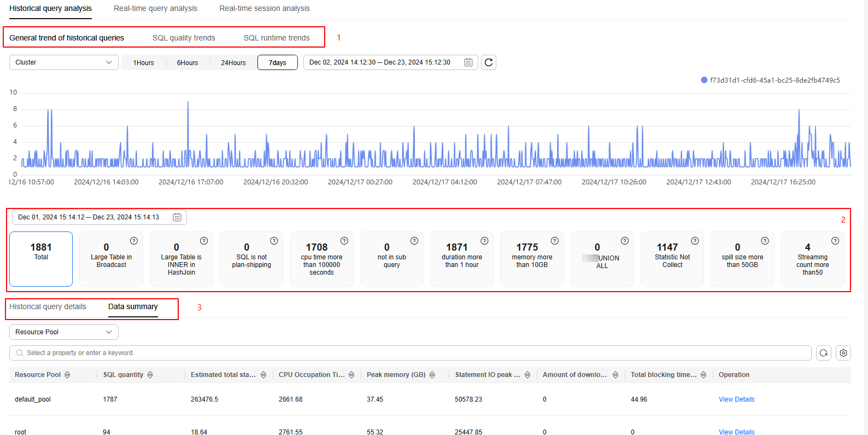The width and height of the screenshot is (868, 435).
Task: Open General trend of historical queries tab
Action: click(x=67, y=38)
